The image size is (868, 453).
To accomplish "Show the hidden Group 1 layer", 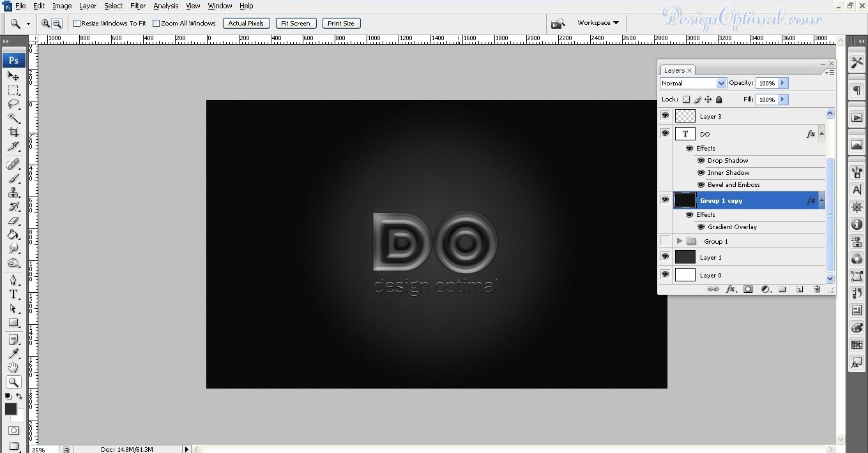I will 665,241.
